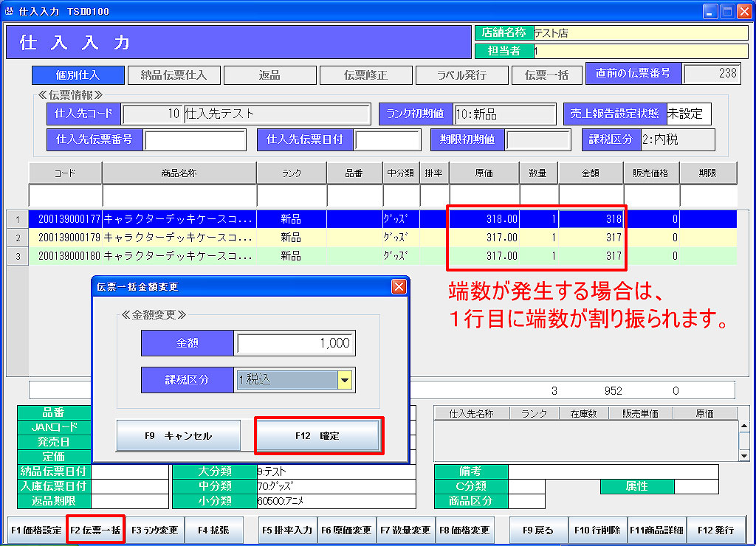Click the 原価 column header
The image size is (756, 546).
[484, 173]
